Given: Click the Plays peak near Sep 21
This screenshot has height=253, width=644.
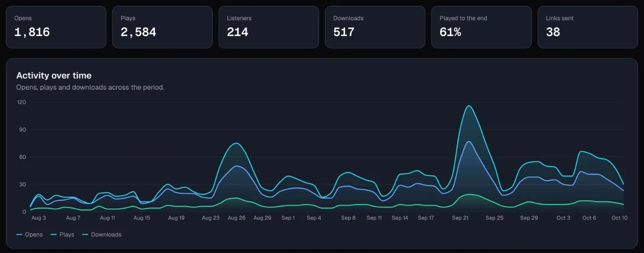Looking at the screenshot, I should (468, 106).
